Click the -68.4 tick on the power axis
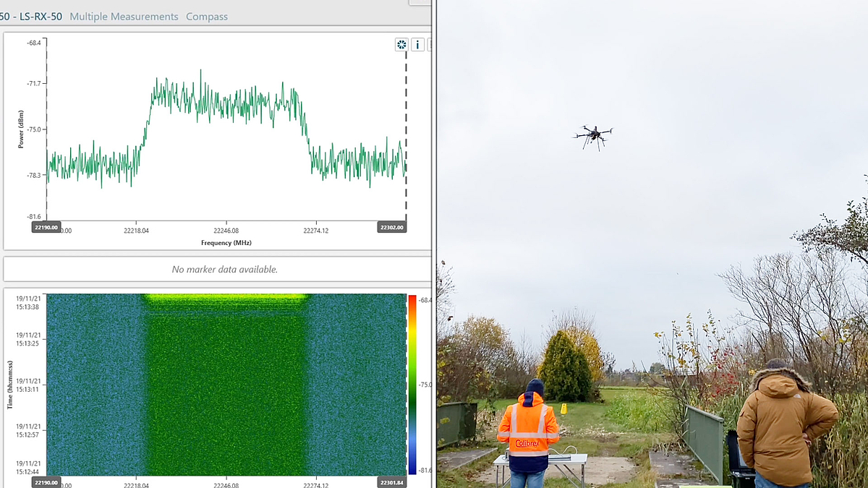 click(35, 43)
